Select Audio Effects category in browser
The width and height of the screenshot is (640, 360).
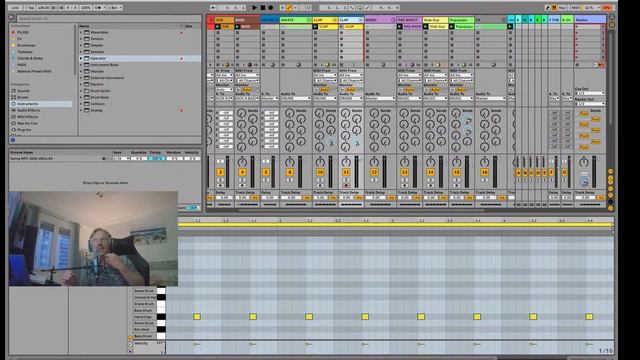click(x=28, y=110)
